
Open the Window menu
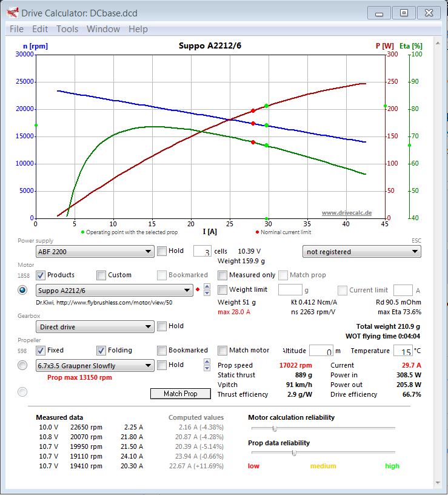(x=103, y=29)
